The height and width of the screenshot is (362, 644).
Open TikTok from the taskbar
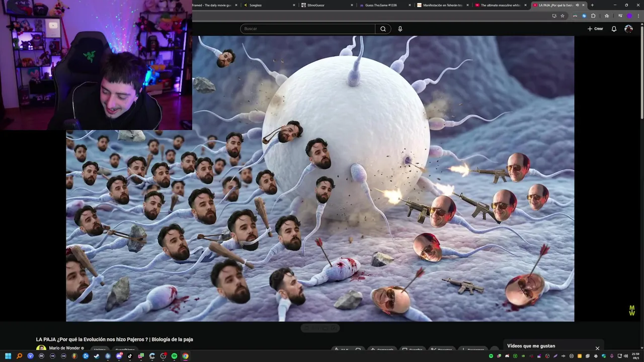[x=130, y=356]
